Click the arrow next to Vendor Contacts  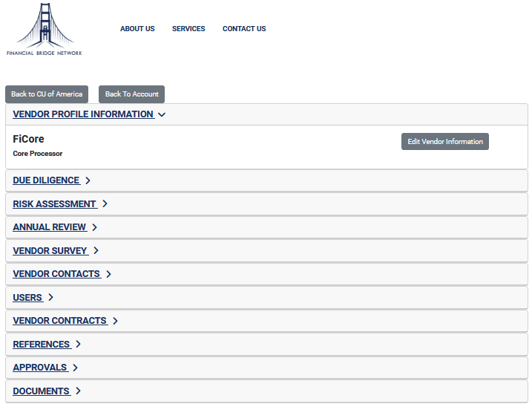[108, 274]
